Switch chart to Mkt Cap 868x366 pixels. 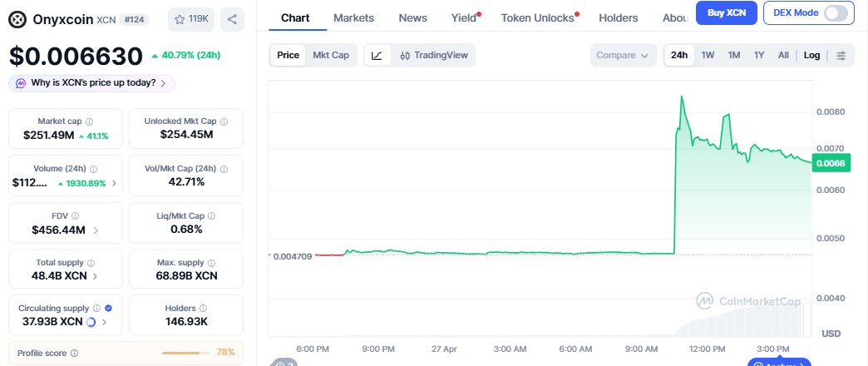pos(331,56)
